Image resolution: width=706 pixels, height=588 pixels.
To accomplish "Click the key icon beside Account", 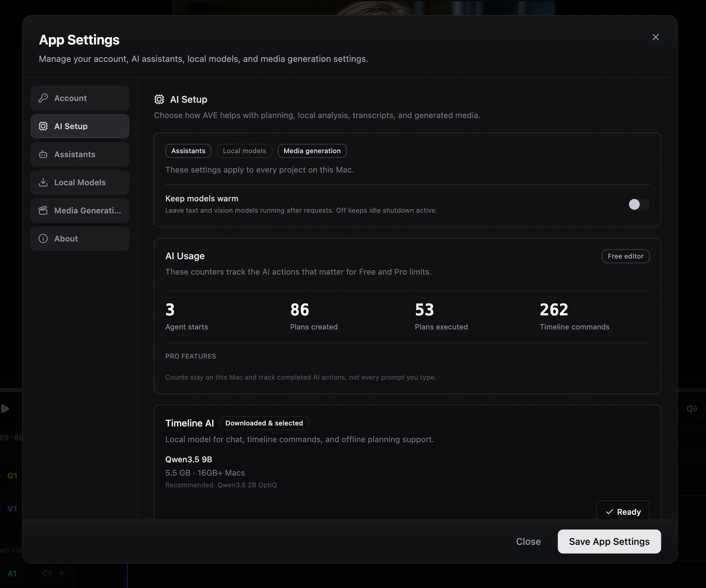I will 43,98.
